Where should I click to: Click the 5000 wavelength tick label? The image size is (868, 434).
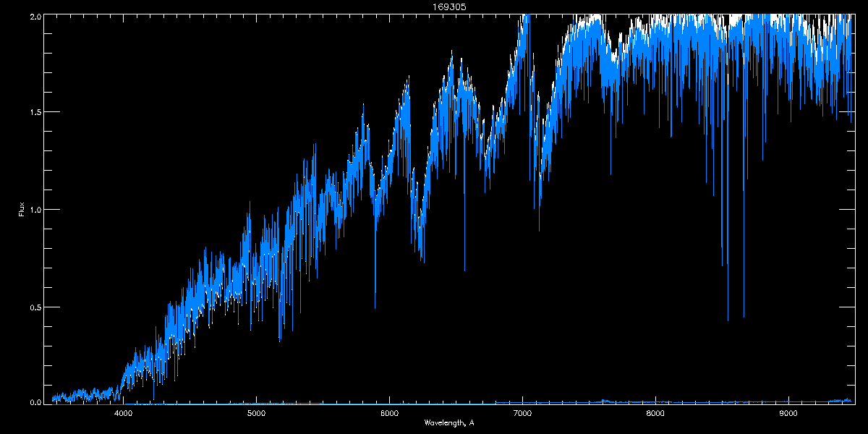(256, 414)
